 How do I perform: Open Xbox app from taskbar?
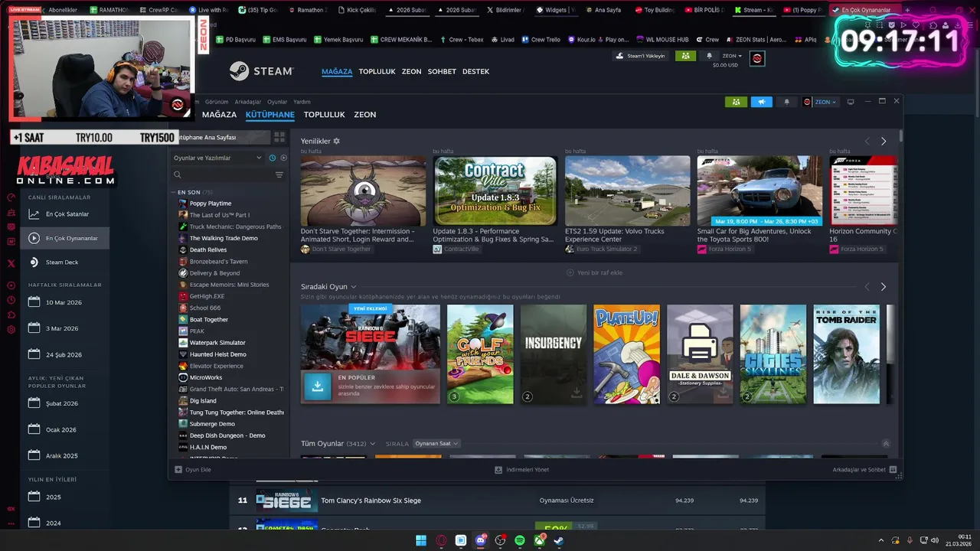540,540
